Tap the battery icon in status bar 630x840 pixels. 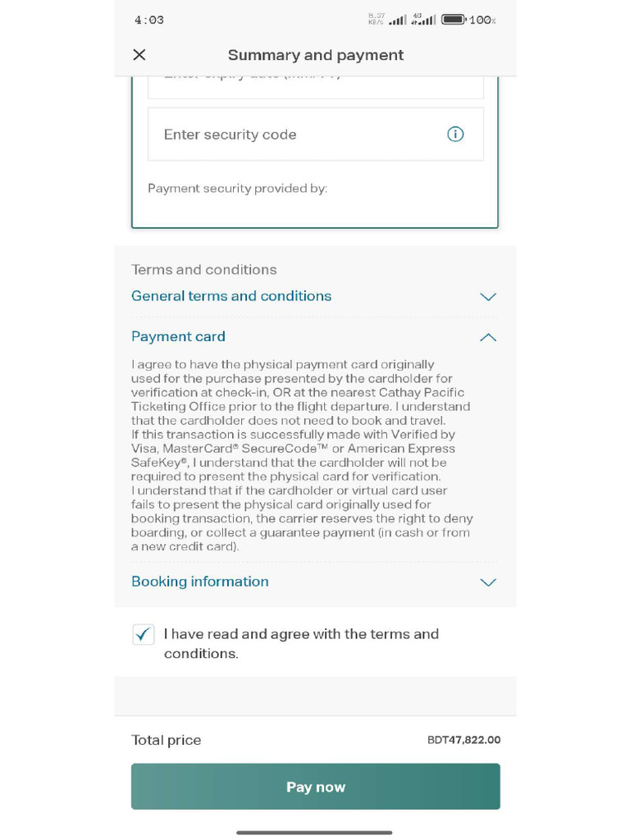click(x=454, y=20)
